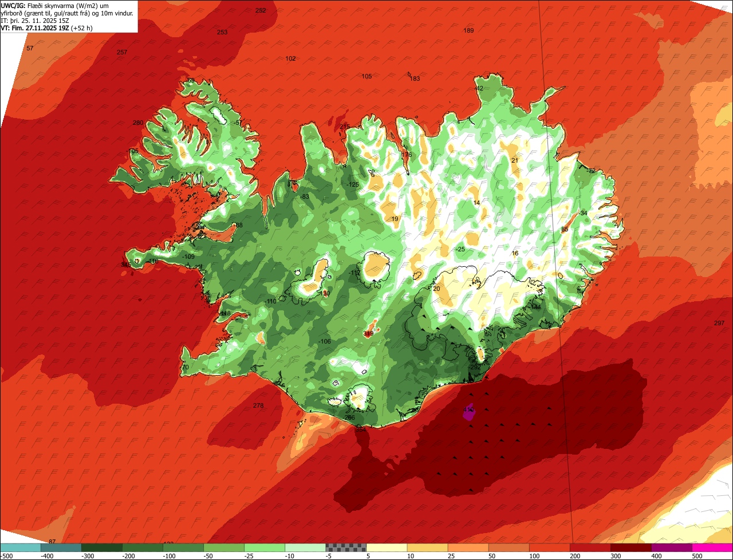Click the line 'yfirborð (grænt til, gul/rautt frá)'
The width and height of the screenshot is (733, 560).
coord(46,13)
